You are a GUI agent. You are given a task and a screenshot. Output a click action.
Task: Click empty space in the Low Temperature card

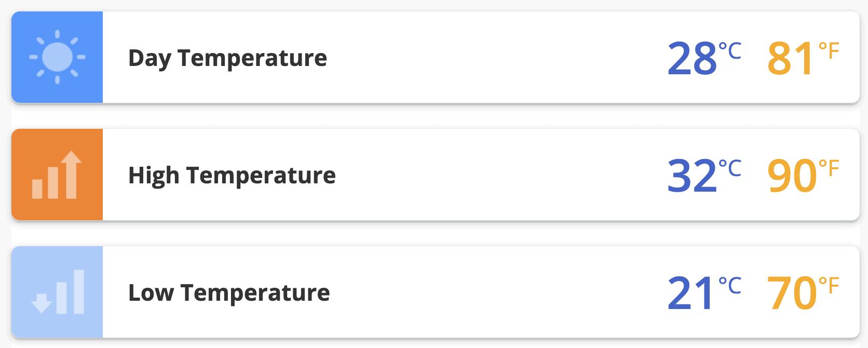[x=493, y=293]
